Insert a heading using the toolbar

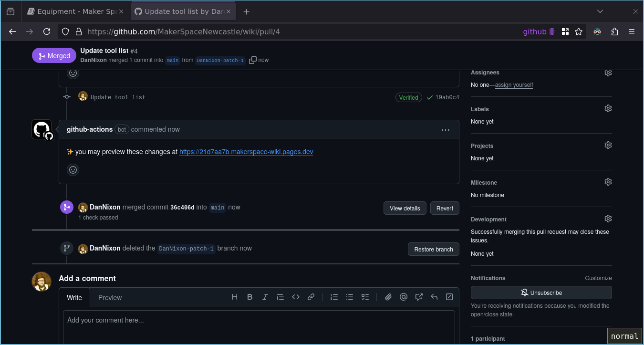point(234,297)
